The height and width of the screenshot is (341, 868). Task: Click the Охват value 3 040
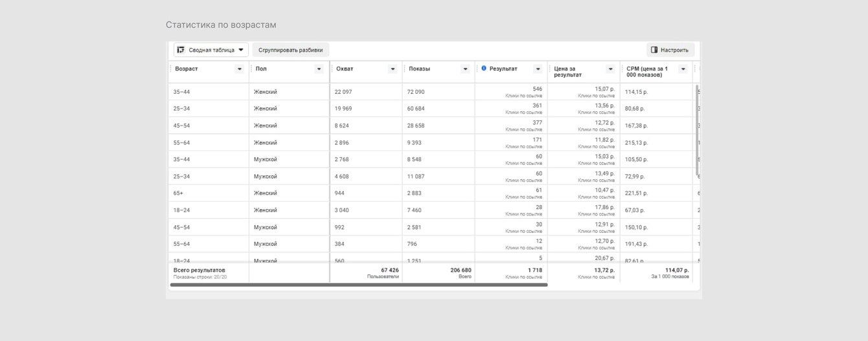pyautogui.click(x=341, y=210)
